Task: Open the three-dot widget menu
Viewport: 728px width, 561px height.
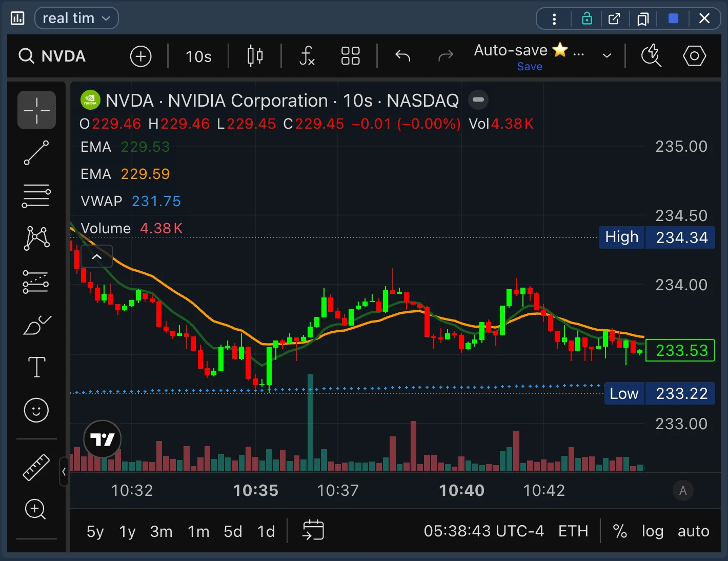Action: (x=554, y=19)
